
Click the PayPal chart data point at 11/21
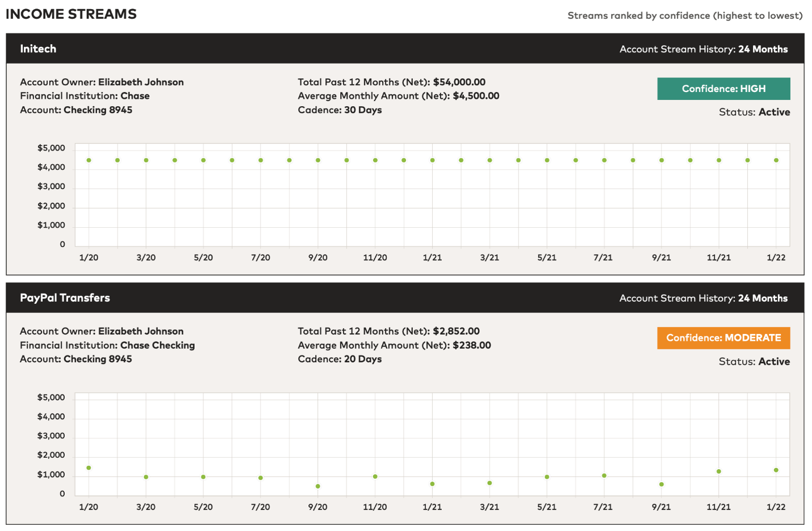tap(719, 471)
